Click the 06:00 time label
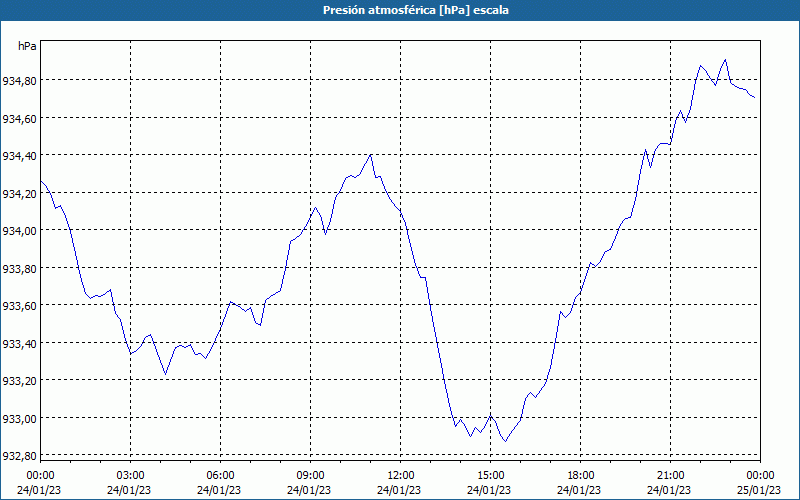 click(220, 476)
